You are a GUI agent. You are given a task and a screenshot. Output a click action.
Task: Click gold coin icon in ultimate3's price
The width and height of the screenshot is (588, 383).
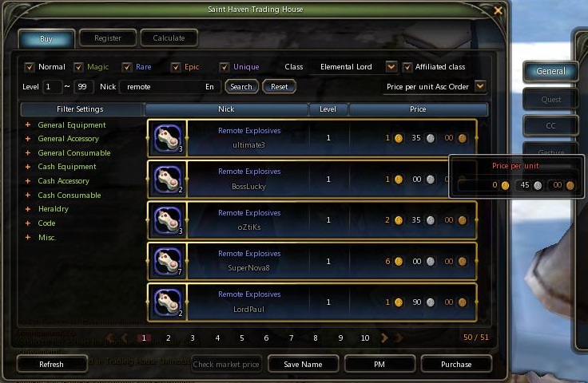tap(399, 138)
